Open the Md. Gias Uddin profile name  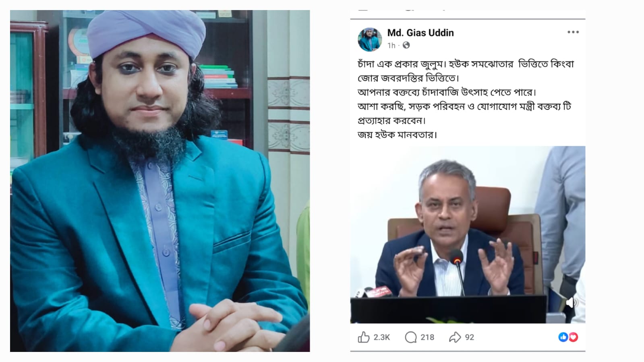coord(420,33)
